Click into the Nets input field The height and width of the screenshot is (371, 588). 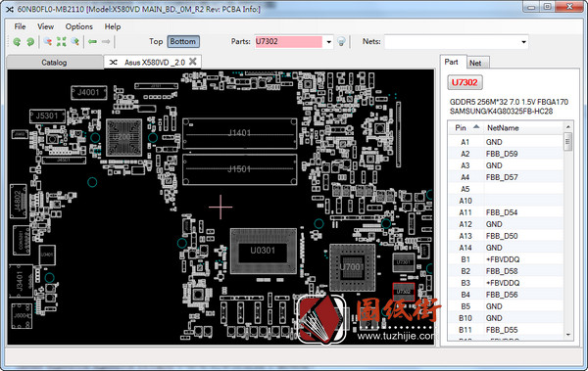click(452, 42)
